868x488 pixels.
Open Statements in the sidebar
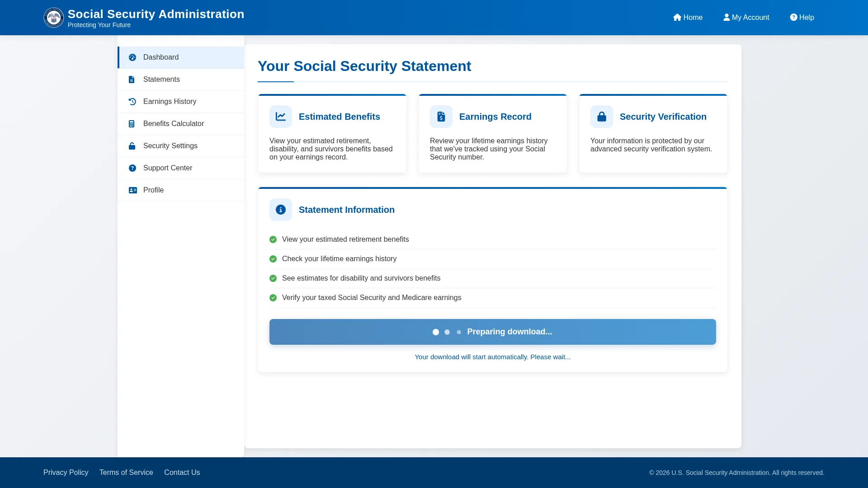181,80
